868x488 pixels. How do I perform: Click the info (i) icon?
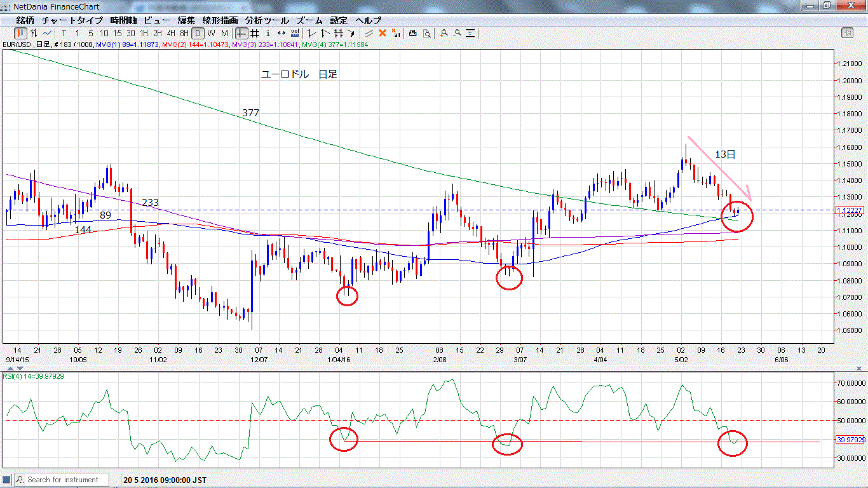click(268, 33)
